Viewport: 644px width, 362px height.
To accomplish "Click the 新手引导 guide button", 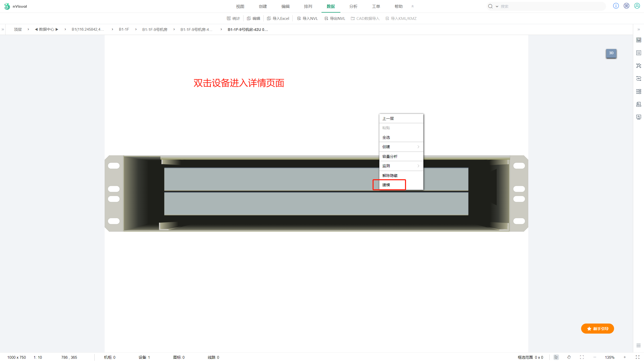I will click(597, 329).
